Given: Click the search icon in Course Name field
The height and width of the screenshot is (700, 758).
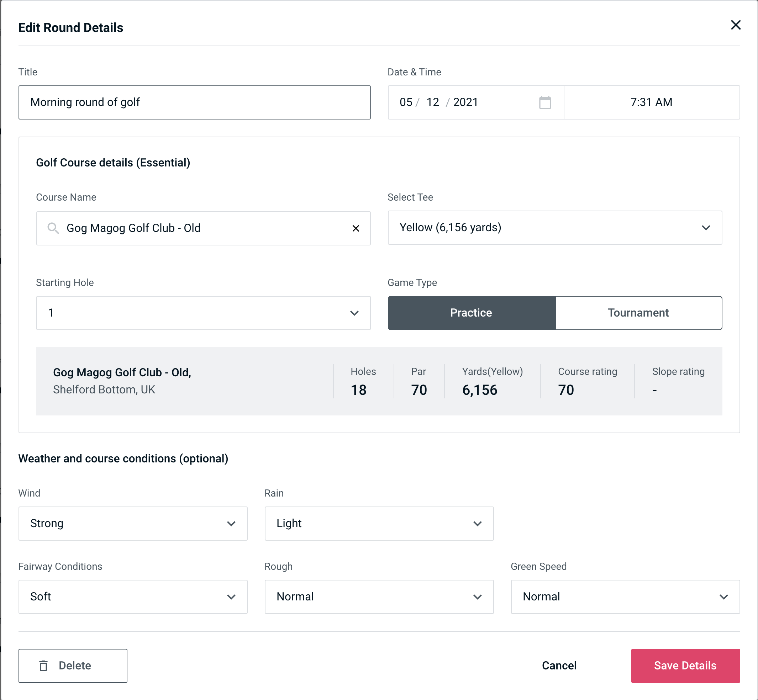Looking at the screenshot, I should (x=53, y=228).
